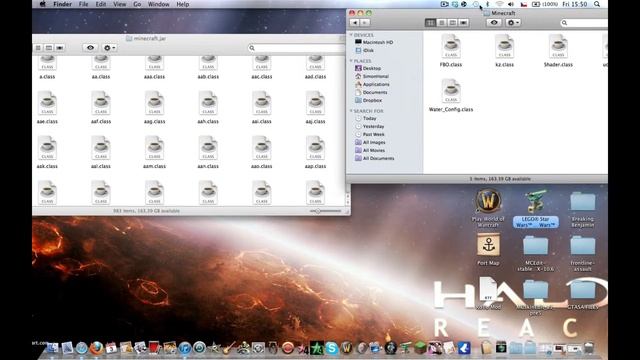The image size is (640, 360).
Task: Collapse the SEARCH FOR sidebar section
Action: pos(351,111)
